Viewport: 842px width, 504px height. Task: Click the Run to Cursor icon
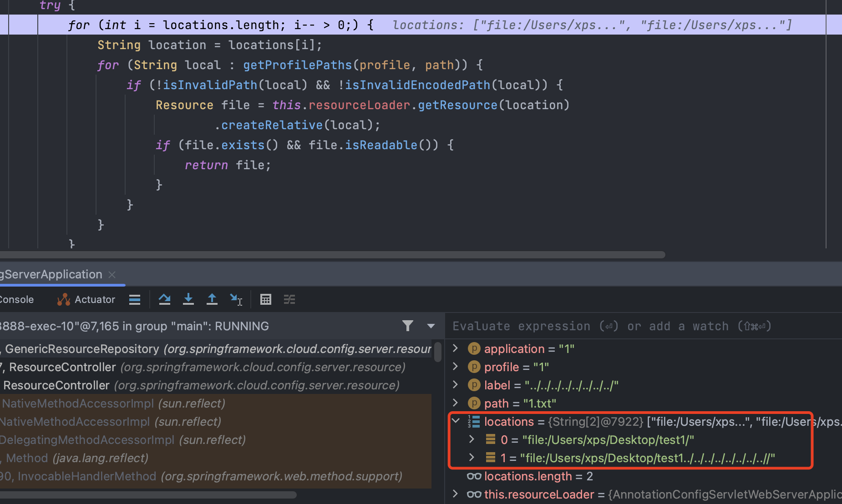tap(236, 299)
